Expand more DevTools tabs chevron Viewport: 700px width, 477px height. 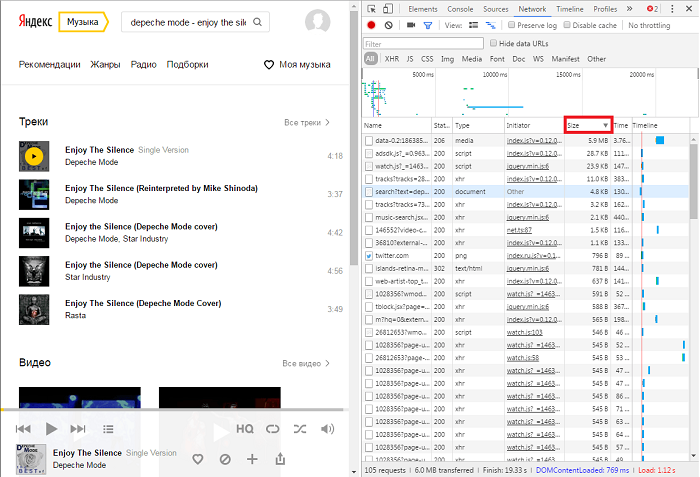(630, 8)
